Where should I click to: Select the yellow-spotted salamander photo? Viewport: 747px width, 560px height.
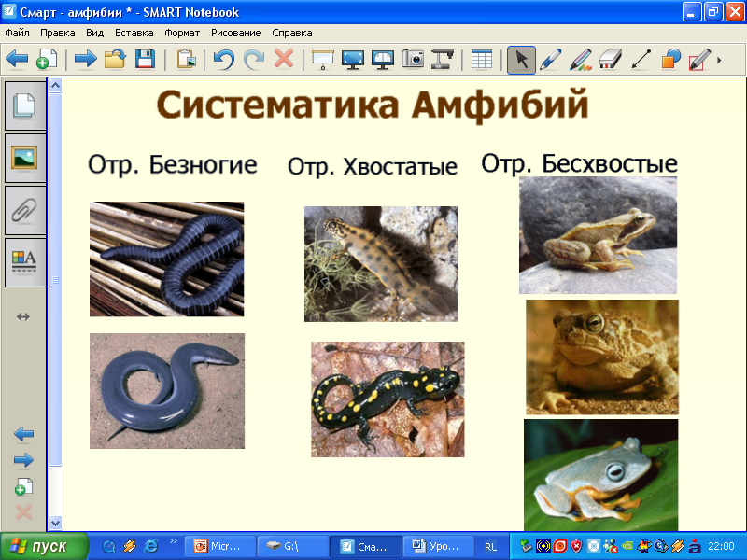(x=388, y=399)
